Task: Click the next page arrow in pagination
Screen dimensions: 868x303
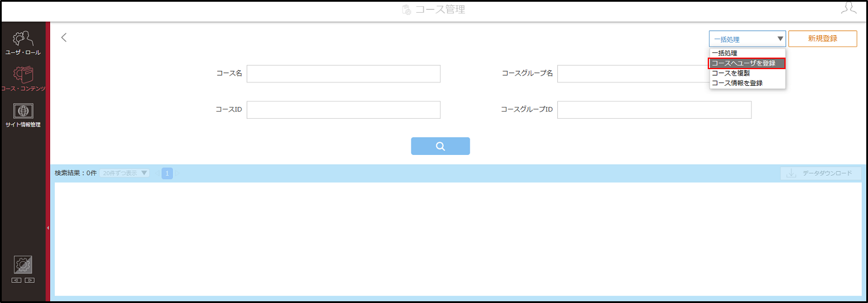Action: pyautogui.click(x=178, y=173)
